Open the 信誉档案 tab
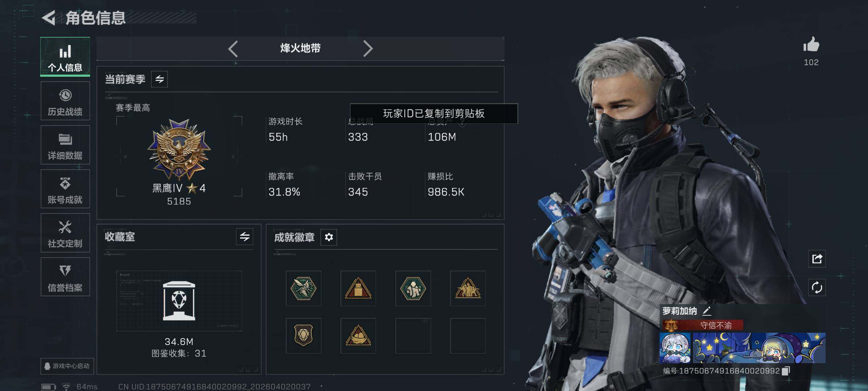Screen dimensions: 868x391 coord(65,277)
